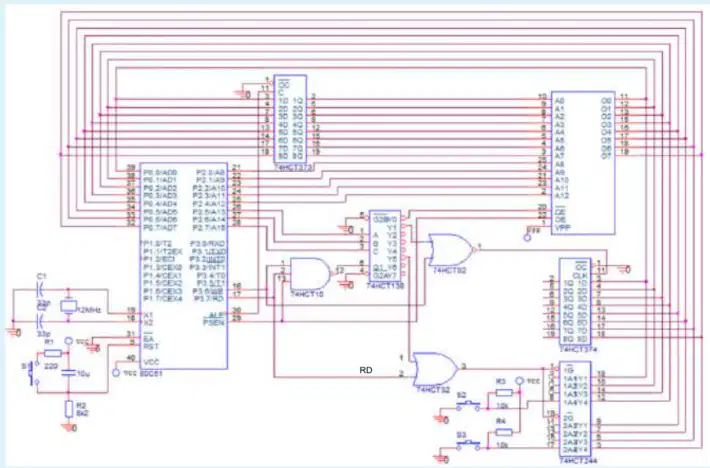The height and width of the screenshot is (468, 710).
Task: Click the 74HCT138 decoder label
Action: (385, 286)
